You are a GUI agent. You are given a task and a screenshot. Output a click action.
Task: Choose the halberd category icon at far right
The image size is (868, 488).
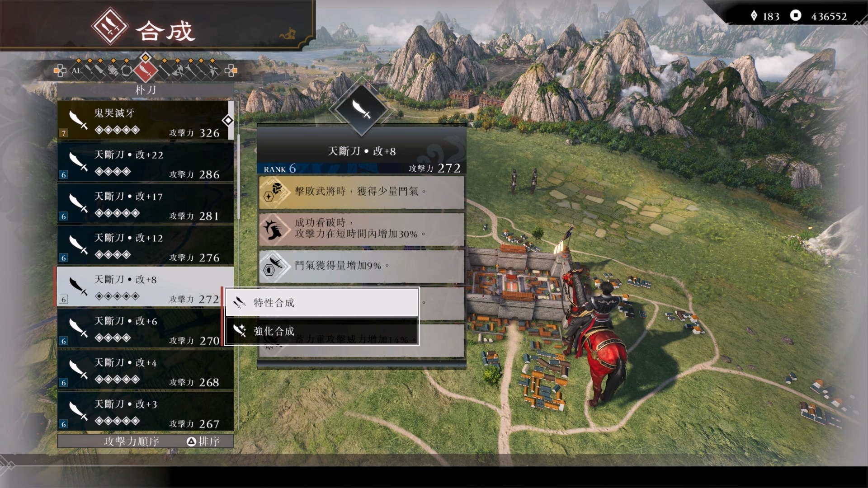[x=212, y=70]
